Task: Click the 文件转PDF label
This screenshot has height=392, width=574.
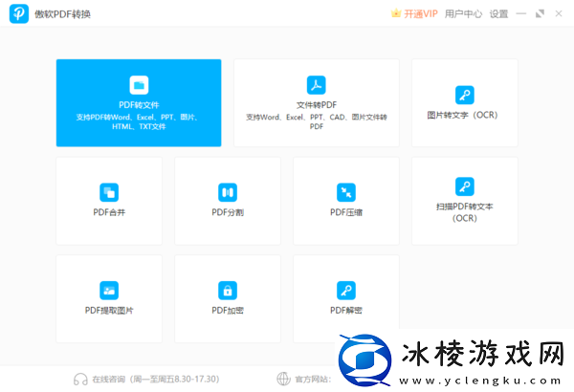Action: [317, 105]
